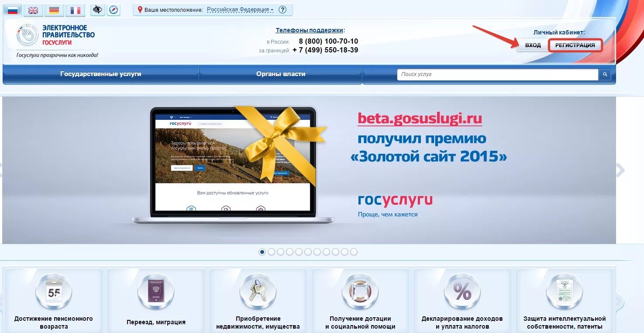This screenshot has height=333, width=644.
Task: Click the magnifier search button
Action: pos(605,74)
